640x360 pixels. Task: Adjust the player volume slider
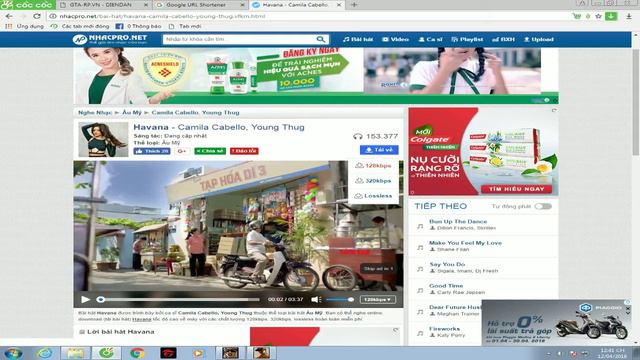[340, 300]
